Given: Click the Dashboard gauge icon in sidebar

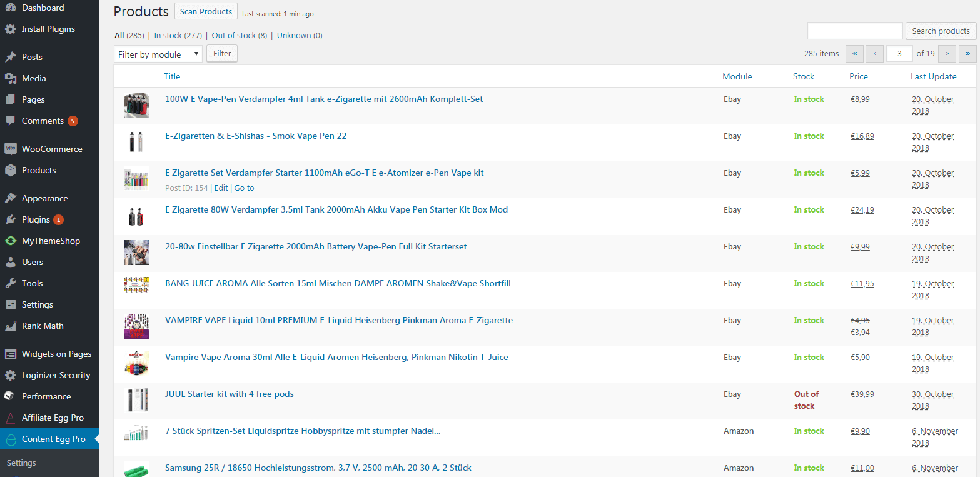Looking at the screenshot, I should 10,8.
